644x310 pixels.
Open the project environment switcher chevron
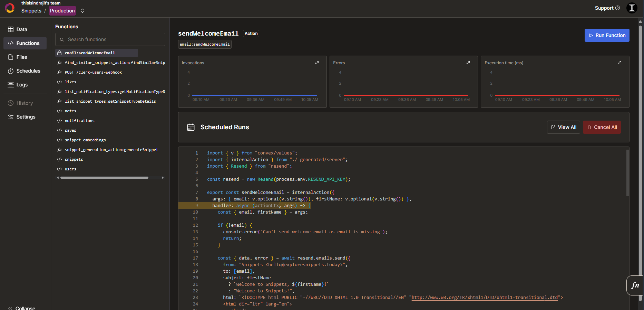click(x=82, y=11)
